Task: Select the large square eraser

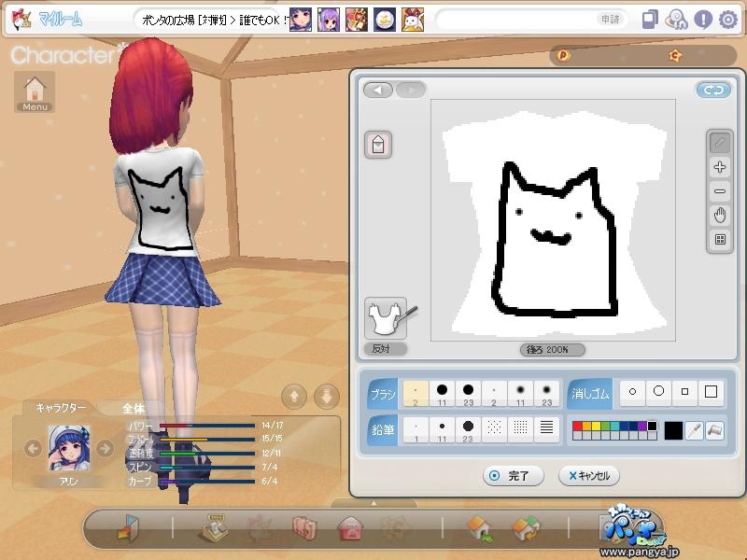Action: [x=711, y=392]
